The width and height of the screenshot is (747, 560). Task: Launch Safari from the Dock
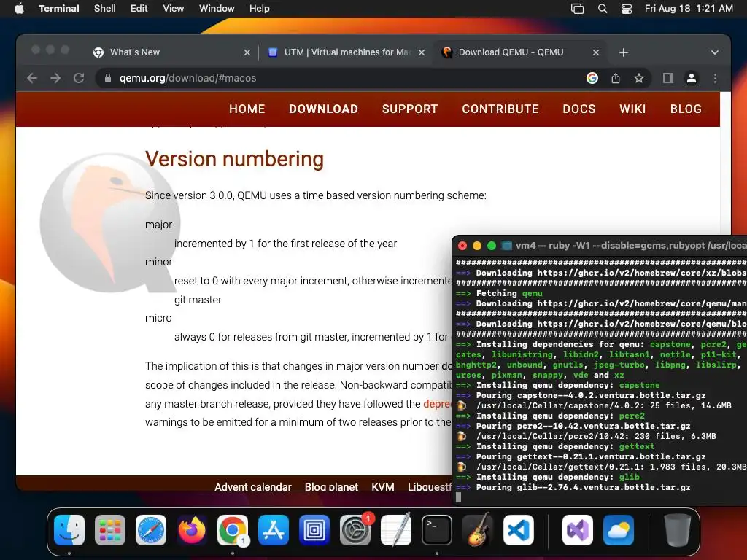[151, 530]
